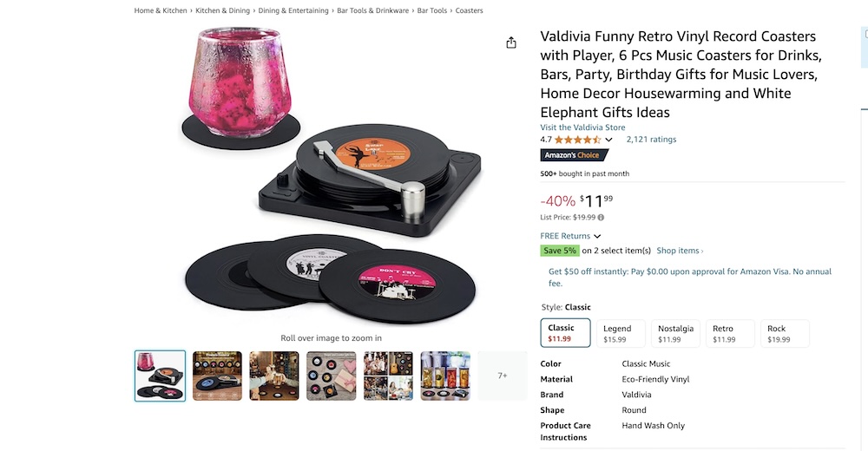This screenshot has width=868, height=451.
Task: Choose the Rock style at $19.99
Action: coord(784,334)
